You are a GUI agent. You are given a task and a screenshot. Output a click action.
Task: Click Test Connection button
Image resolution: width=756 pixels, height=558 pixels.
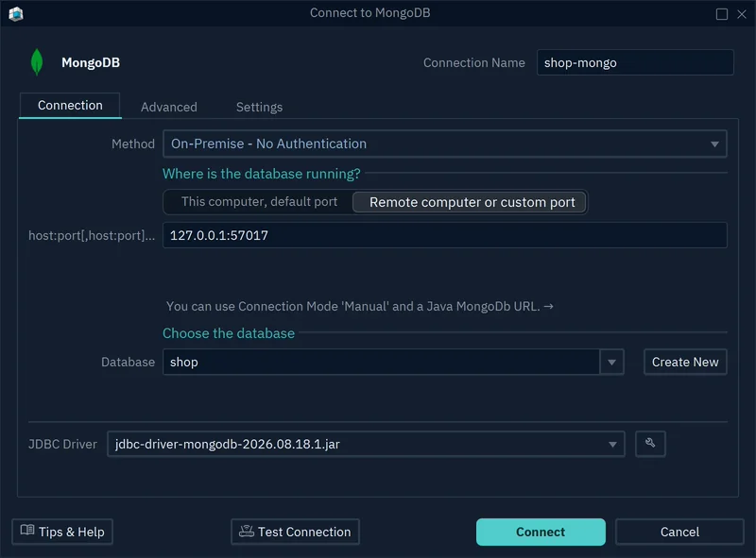pyautogui.click(x=295, y=532)
